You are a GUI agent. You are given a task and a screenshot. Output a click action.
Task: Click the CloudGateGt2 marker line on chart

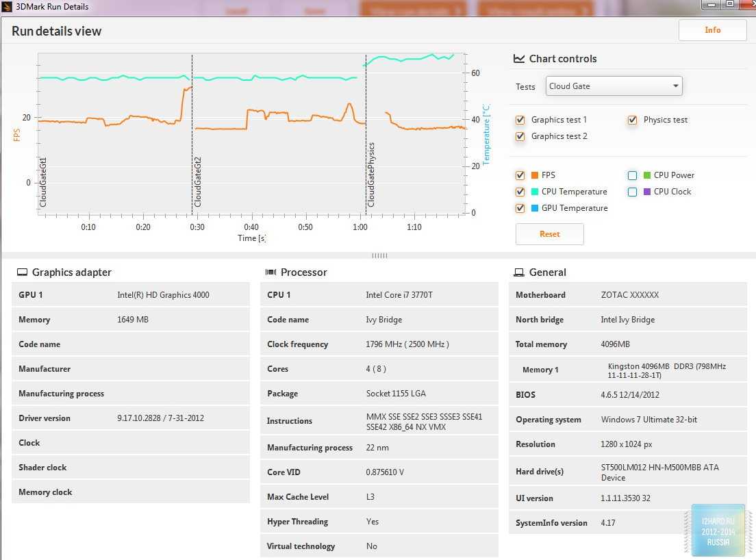(x=192, y=137)
